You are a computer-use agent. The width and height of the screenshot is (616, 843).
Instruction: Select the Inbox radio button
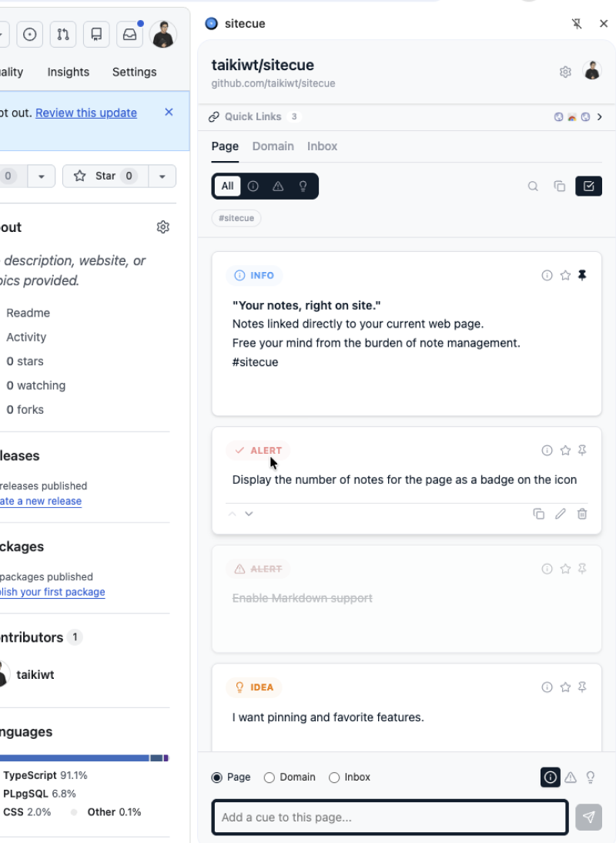334,778
